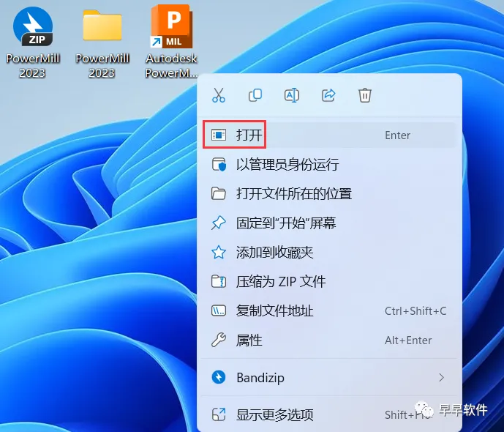Screen dimensions: 504x432
Task: Click the path icon beside 复制文件地址
Action: pos(219,310)
